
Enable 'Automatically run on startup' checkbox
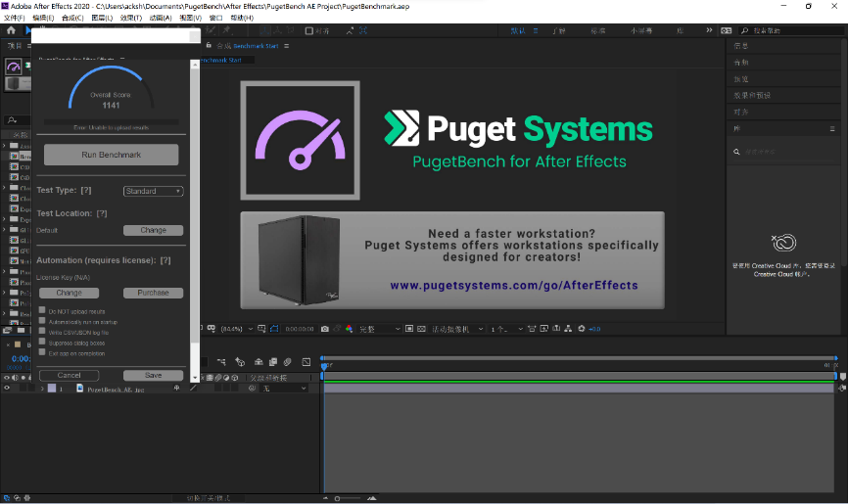42,320
